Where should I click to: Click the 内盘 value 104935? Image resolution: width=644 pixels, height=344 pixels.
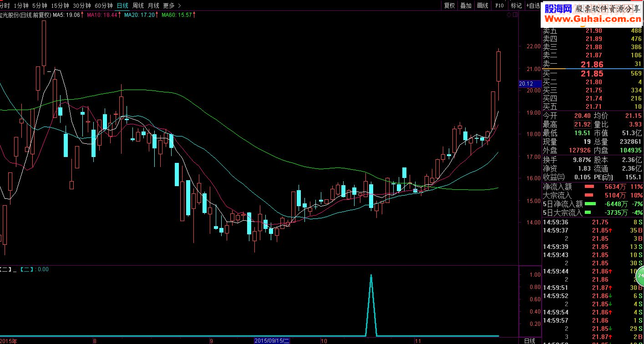click(x=630, y=150)
